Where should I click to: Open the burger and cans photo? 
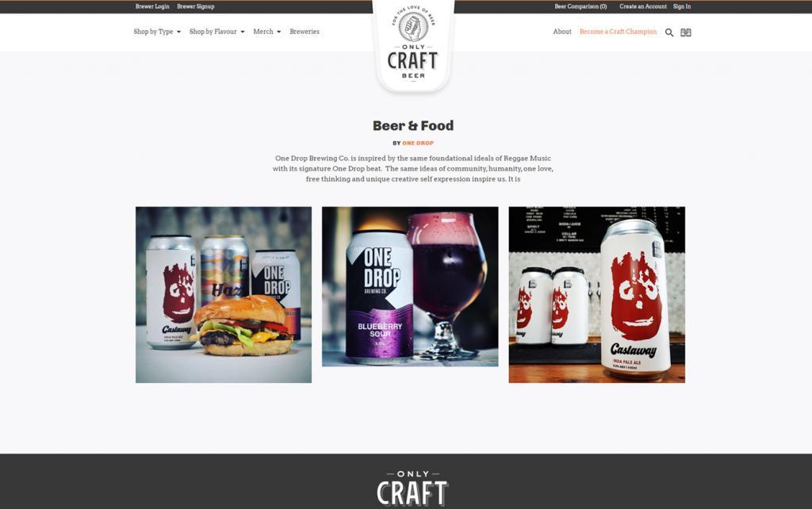(224, 295)
